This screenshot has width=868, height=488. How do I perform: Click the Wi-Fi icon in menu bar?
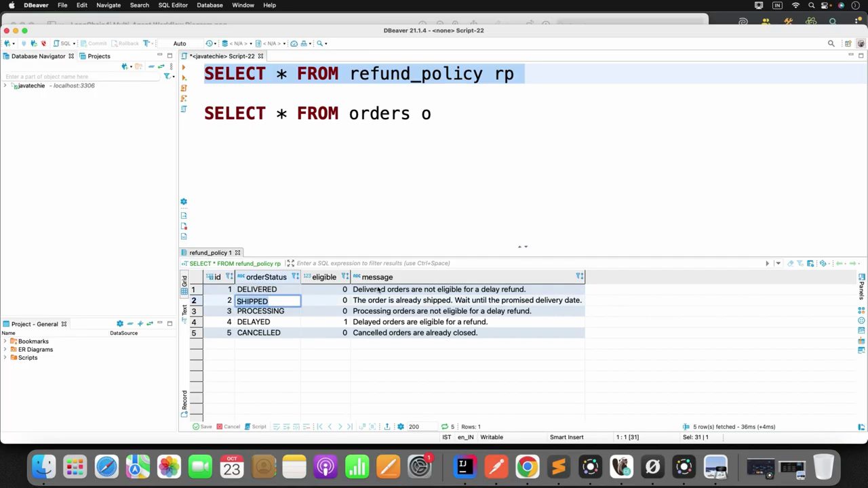point(795,5)
